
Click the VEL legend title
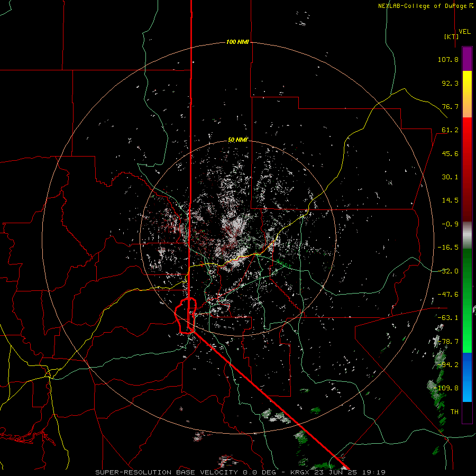464,32
